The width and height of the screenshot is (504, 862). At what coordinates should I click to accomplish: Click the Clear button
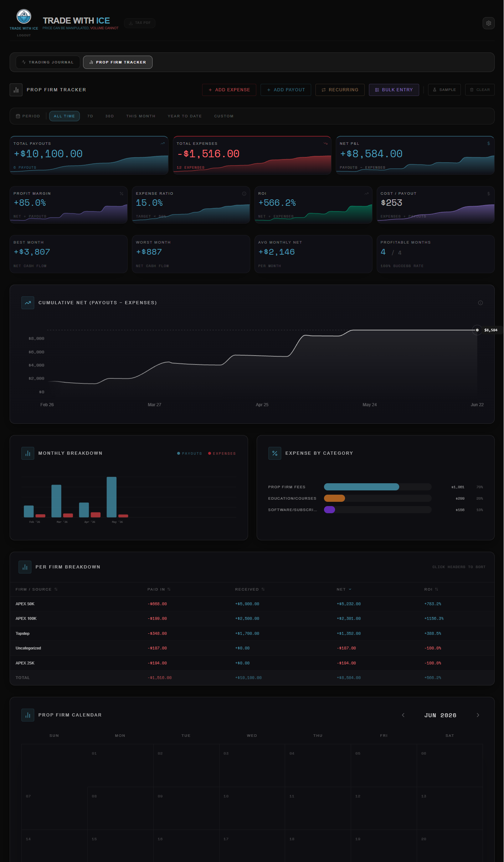point(480,90)
